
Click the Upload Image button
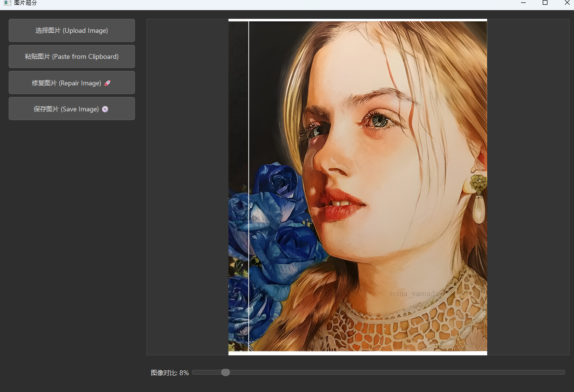point(72,30)
